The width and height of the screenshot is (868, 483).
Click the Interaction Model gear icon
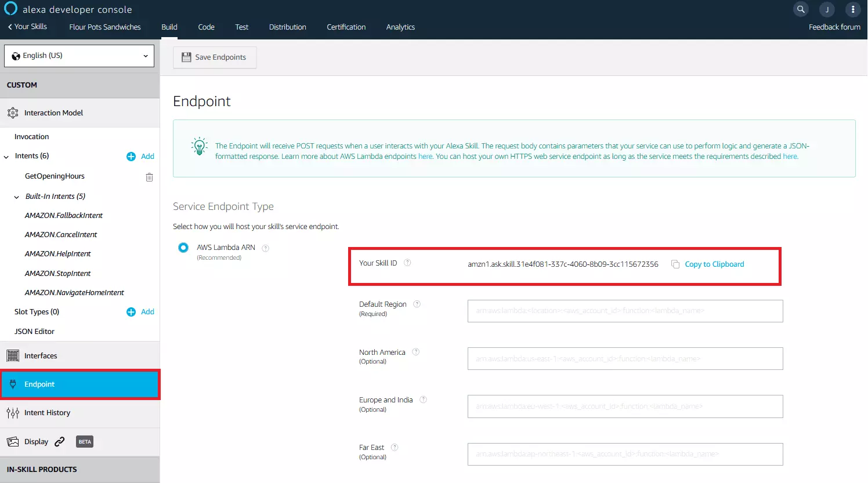(x=13, y=113)
